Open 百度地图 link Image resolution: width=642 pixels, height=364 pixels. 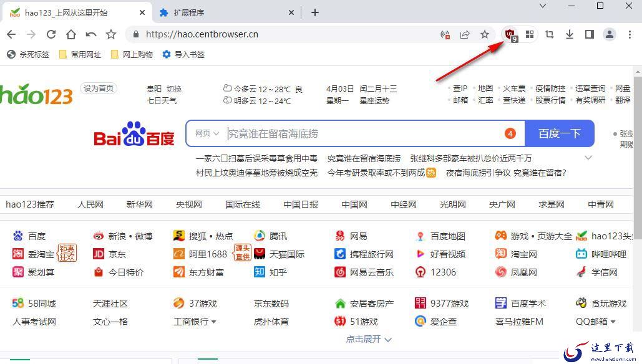pyautogui.click(x=440, y=236)
